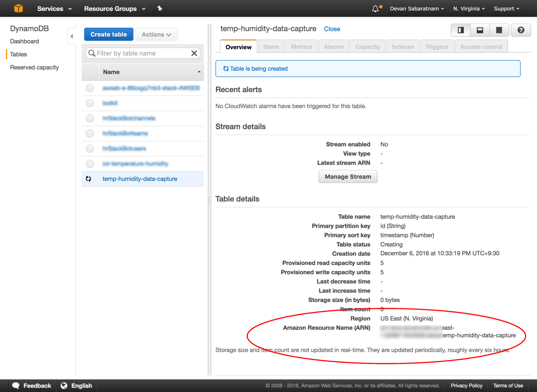Open the temp-humidity-data-capture table link

140,179
